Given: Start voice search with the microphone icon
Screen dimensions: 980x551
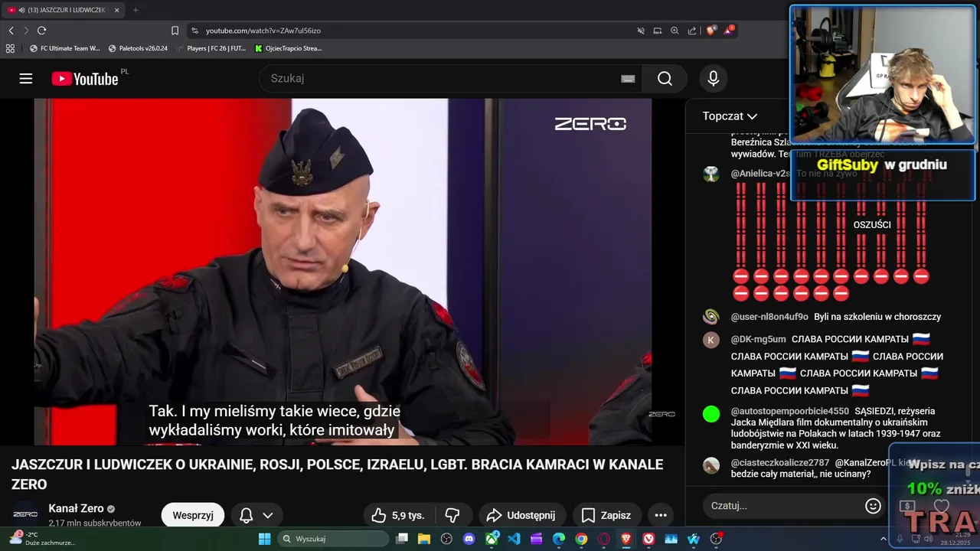Looking at the screenshot, I should click(x=714, y=78).
